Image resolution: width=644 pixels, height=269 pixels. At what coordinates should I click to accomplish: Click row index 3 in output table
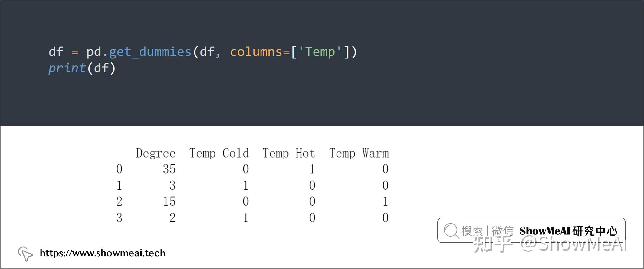[119, 218]
